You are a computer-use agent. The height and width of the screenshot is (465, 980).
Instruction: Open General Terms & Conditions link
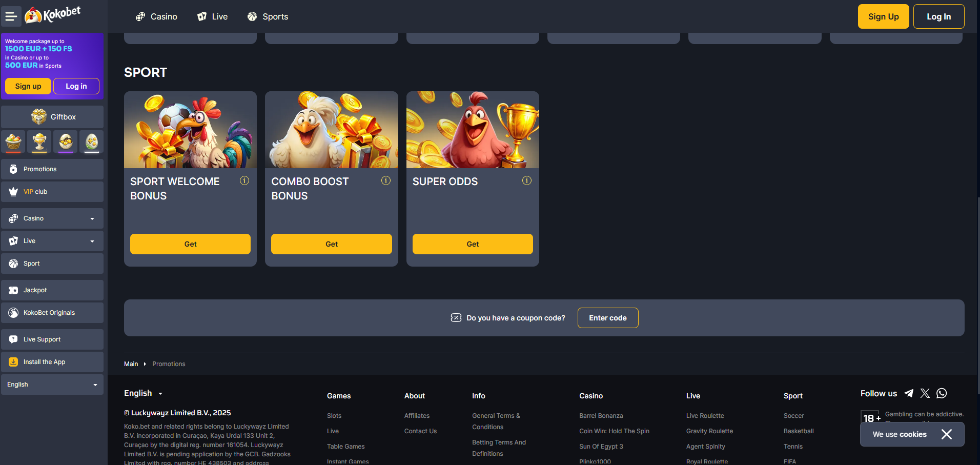496,421
